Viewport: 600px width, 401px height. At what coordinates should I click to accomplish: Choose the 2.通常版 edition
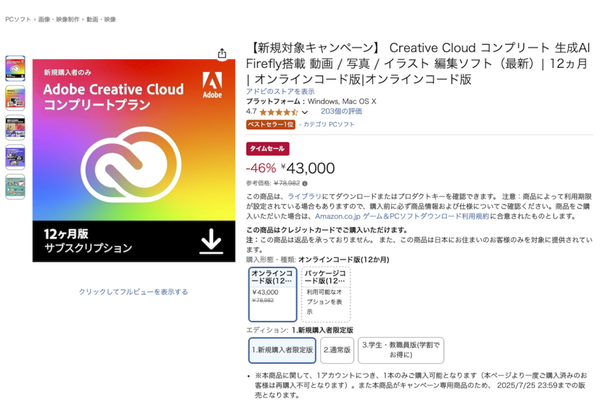pyautogui.click(x=337, y=350)
